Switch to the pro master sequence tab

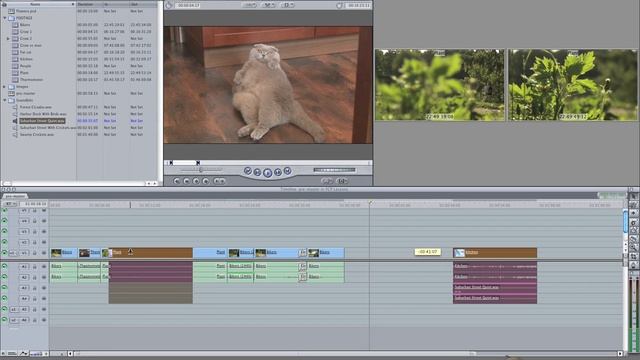(15, 196)
